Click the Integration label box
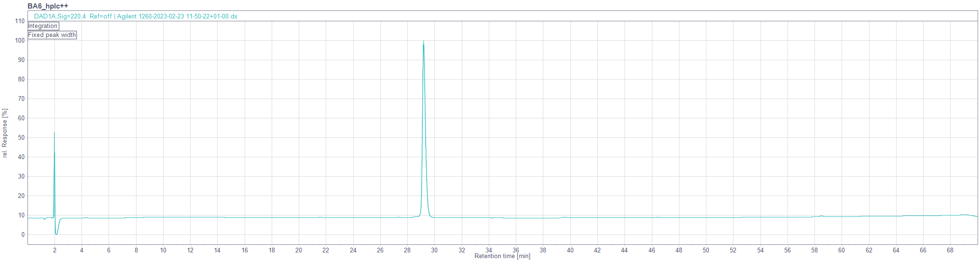 pyautogui.click(x=43, y=26)
